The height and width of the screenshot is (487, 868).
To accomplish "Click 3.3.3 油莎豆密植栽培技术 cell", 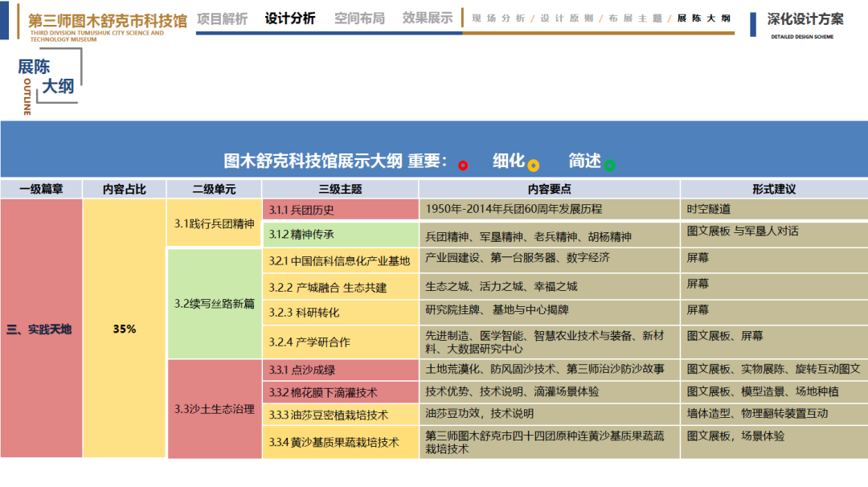I will point(341,415).
